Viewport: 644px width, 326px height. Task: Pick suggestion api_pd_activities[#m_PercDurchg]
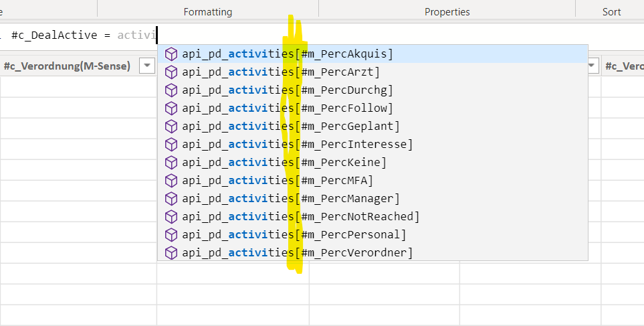[x=372, y=90]
